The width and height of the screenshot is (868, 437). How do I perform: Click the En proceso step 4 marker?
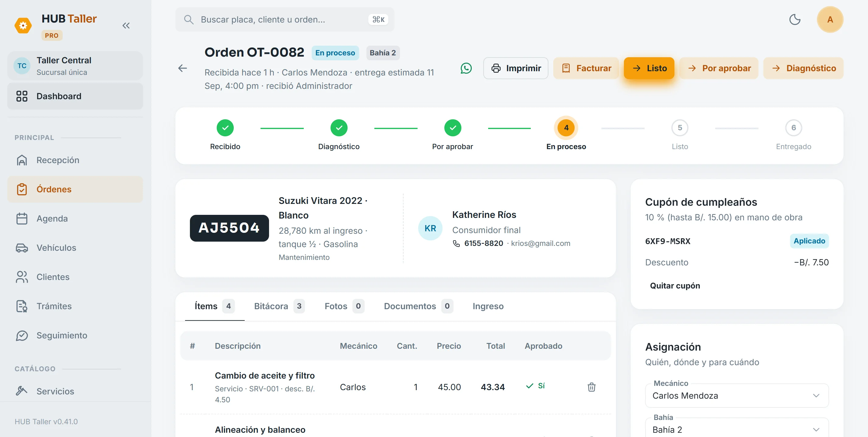point(566,128)
